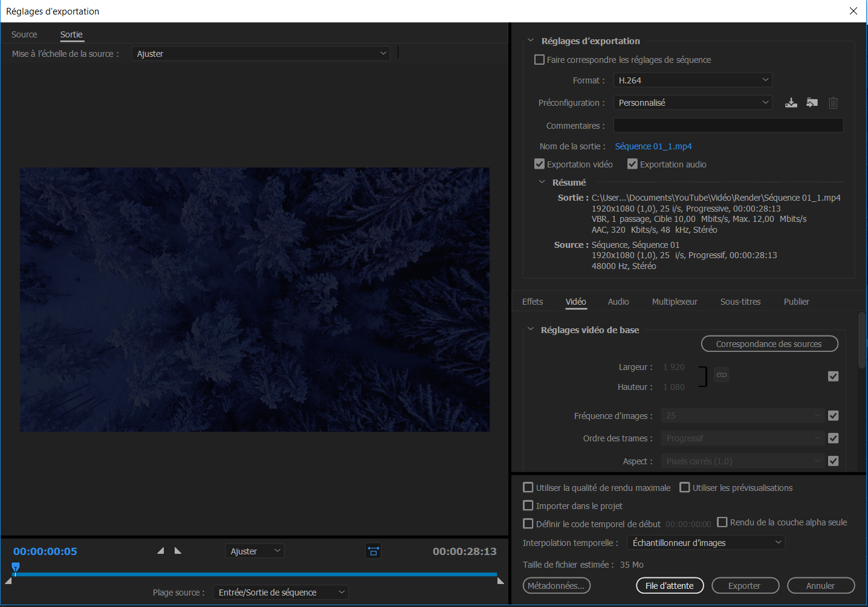
Task: Open the Ordre des trames dropdown
Action: (x=742, y=438)
